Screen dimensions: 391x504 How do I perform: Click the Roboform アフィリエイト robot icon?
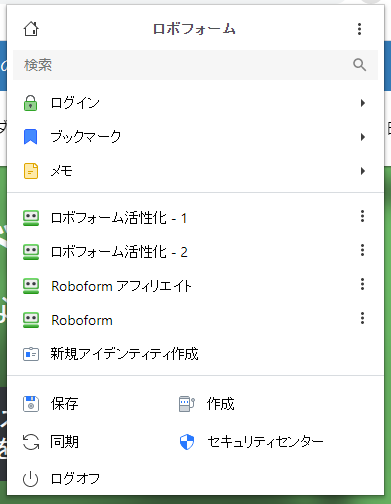31,286
